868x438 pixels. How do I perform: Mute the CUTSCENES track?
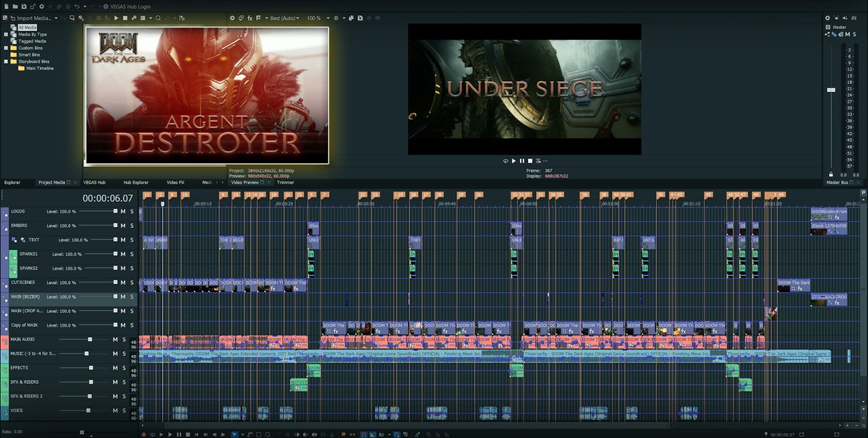[123, 283]
